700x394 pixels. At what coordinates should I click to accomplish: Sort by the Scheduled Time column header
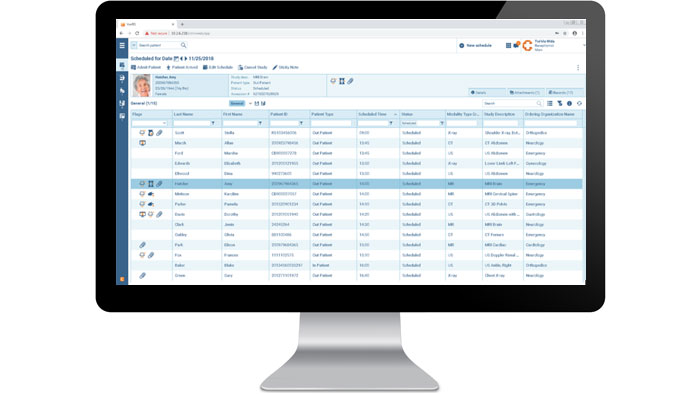coord(377,114)
